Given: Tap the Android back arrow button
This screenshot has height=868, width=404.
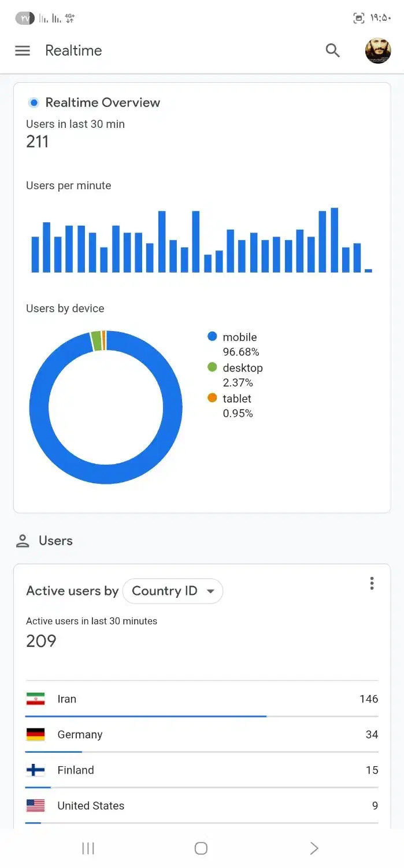Looking at the screenshot, I should pyautogui.click(x=314, y=848).
